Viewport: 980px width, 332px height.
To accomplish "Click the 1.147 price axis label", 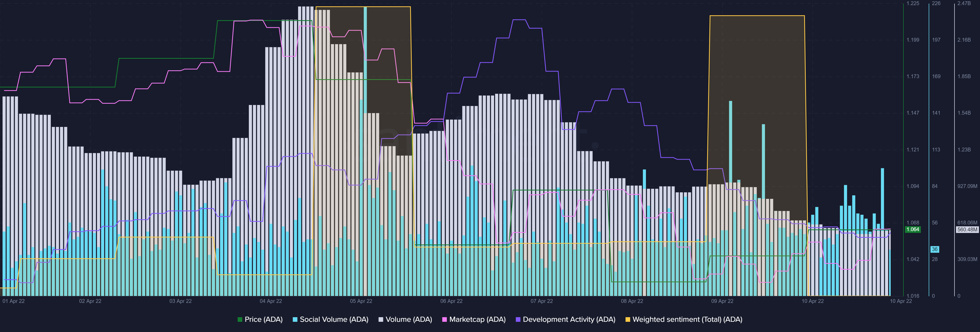I will [913, 113].
